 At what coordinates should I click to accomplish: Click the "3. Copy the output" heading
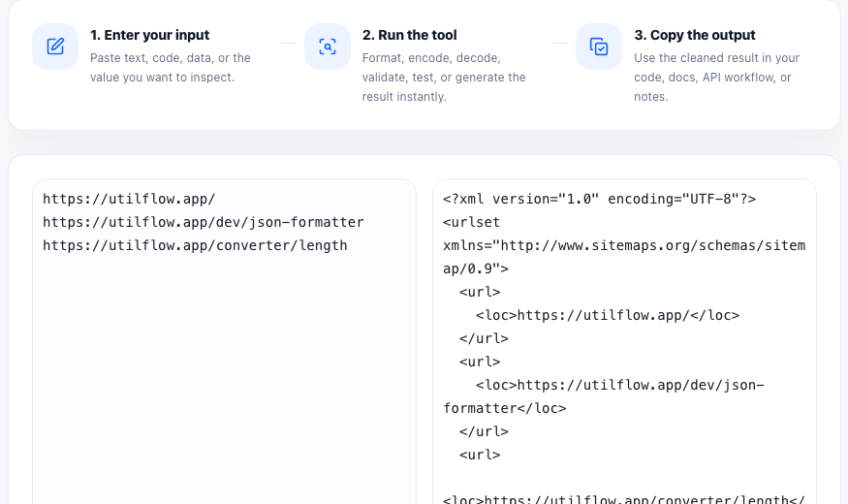[695, 35]
